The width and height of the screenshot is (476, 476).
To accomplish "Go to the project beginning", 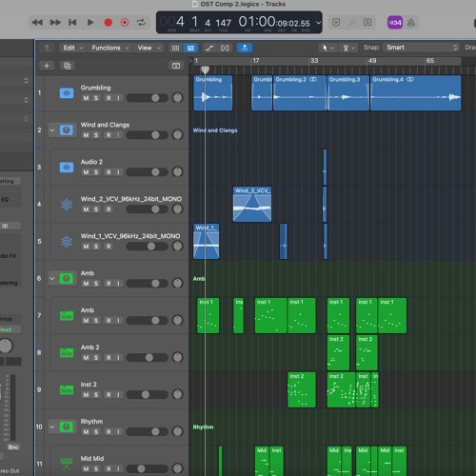I will pyautogui.click(x=72, y=23).
